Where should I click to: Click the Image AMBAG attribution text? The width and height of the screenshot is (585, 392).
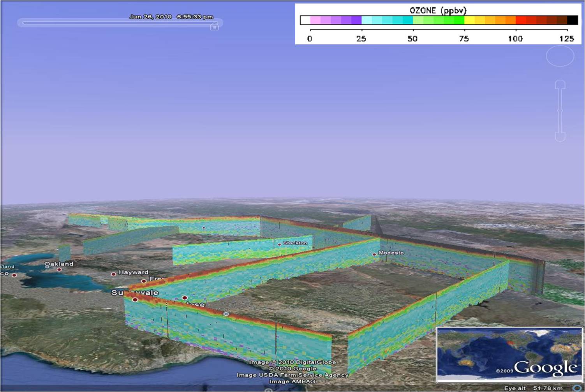pyautogui.click(x=292, y=381)
